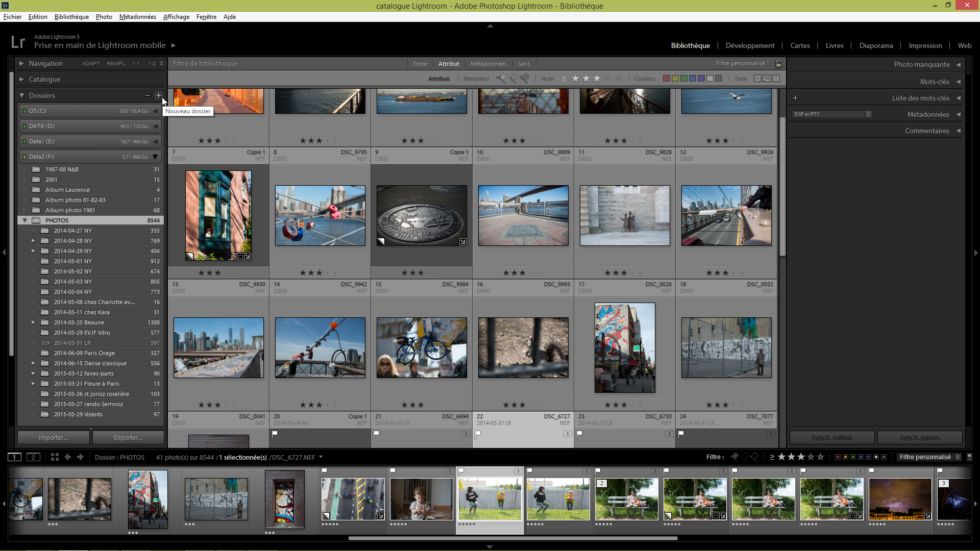Select the padlocks on bridge photo thumbnail
The height and width of the screenshot is (551, 980).
pyautogui.click(x=320, y=215)
